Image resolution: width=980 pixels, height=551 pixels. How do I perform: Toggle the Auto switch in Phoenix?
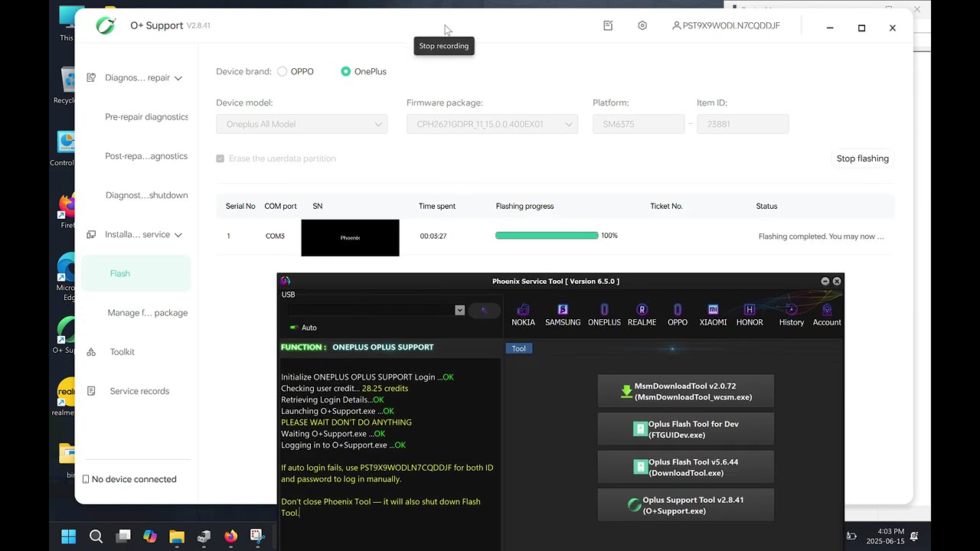tap(294, 328)
